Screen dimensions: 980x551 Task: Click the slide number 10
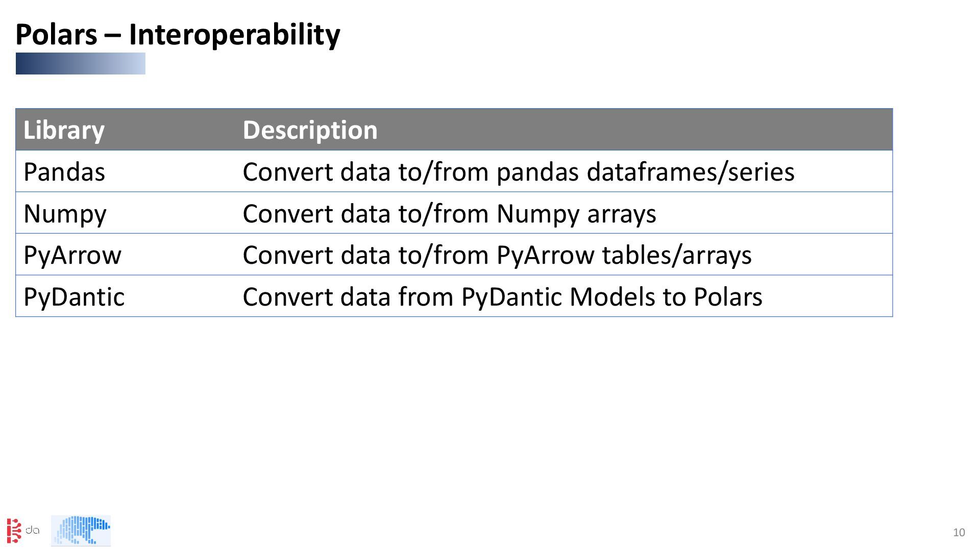(959, 533)
